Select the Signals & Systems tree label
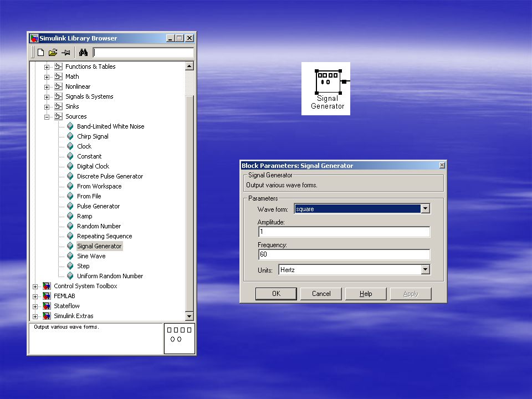 [89, 96]
